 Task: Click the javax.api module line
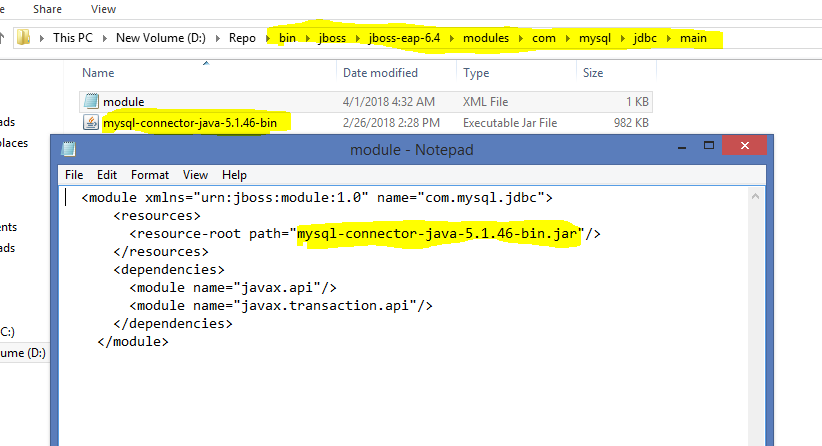click(x=233, y=287)
